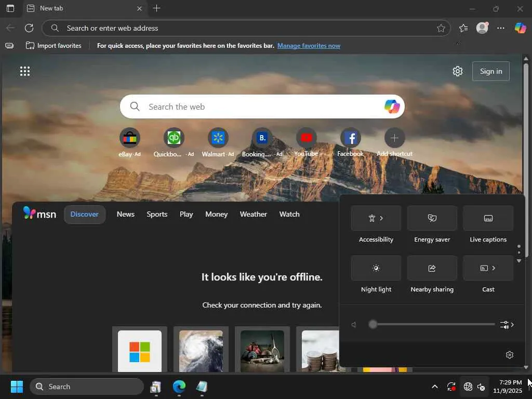Click the speaker mute icon
Image resolution: width=532 pixels, height=399 pixels.
coord(354,325)
